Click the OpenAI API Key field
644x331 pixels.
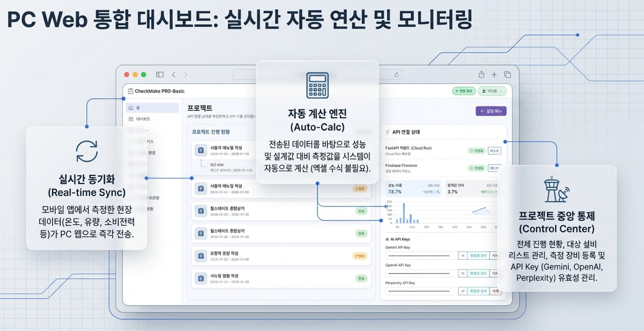tap(422, 273)
